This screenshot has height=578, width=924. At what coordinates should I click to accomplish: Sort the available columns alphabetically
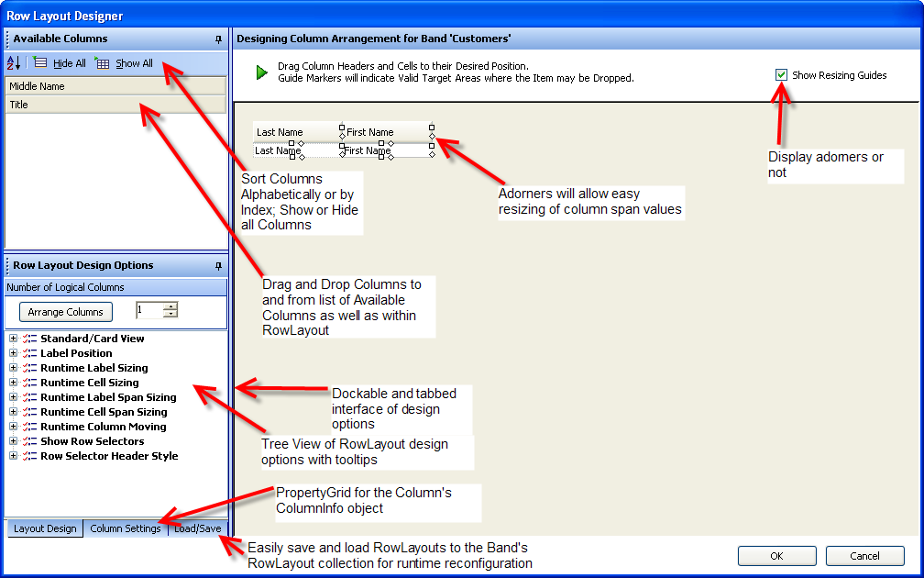pyautogui.click(x=14, y=63)
